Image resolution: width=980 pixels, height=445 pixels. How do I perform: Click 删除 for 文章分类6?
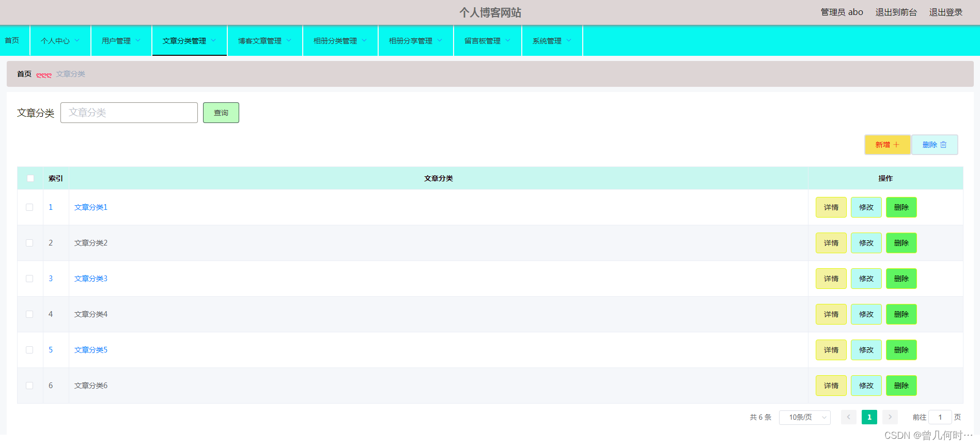click(x=901, y=386)
